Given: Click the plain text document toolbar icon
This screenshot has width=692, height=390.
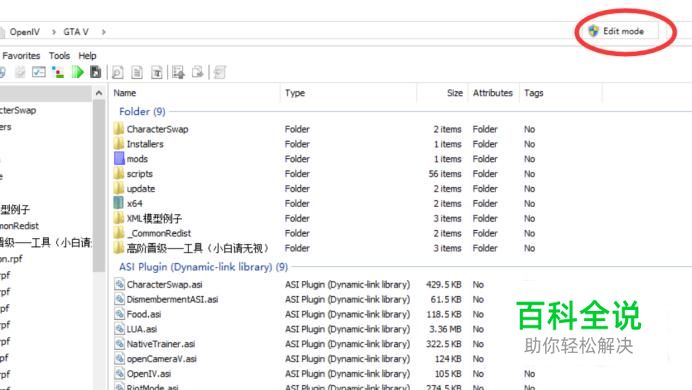Looking at the screenshot, I should tap(137, 72).
